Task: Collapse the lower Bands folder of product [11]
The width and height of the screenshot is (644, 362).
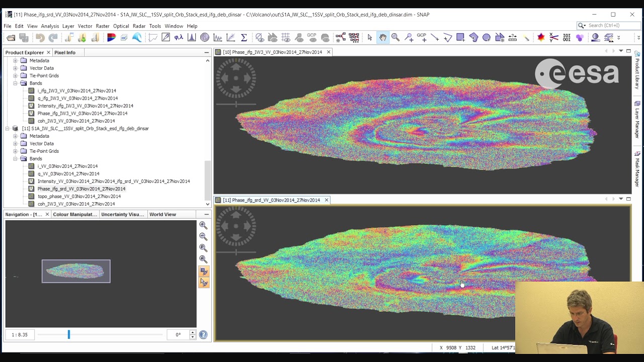Action: pyautogui.click(x=15, y=158)
